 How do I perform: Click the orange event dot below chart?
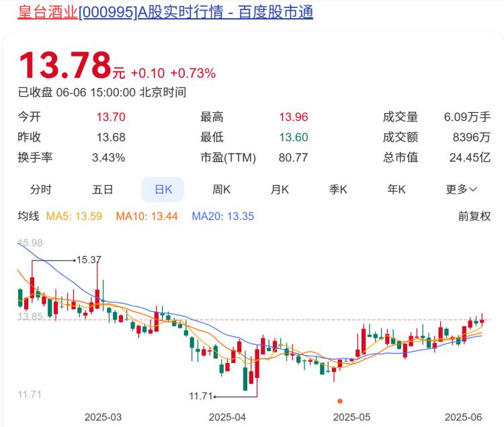coord(340,401)
